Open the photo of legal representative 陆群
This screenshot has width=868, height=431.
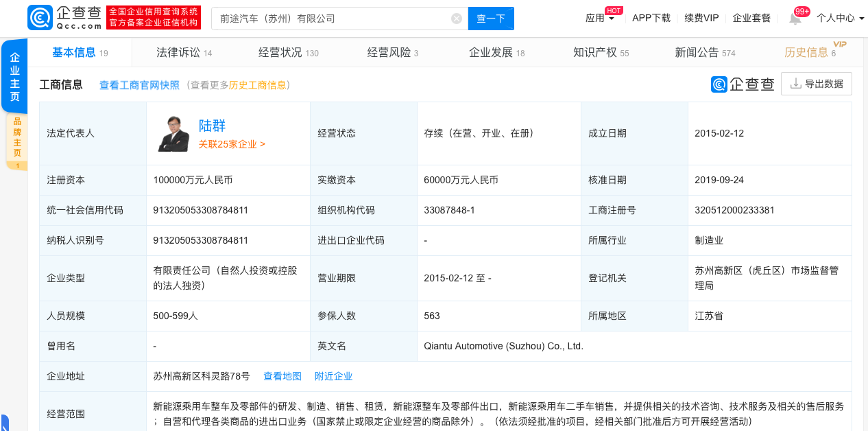[x=173, y=133]
